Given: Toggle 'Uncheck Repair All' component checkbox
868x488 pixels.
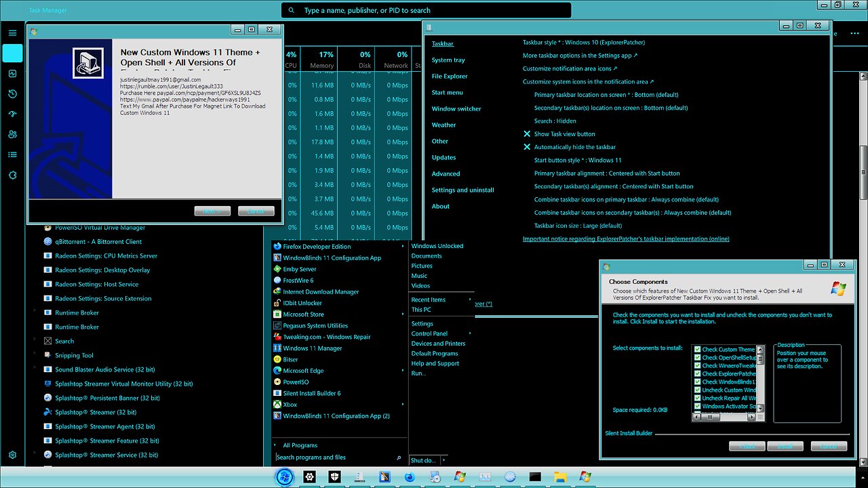Looking at the screenshot, I should pos(697,399).
